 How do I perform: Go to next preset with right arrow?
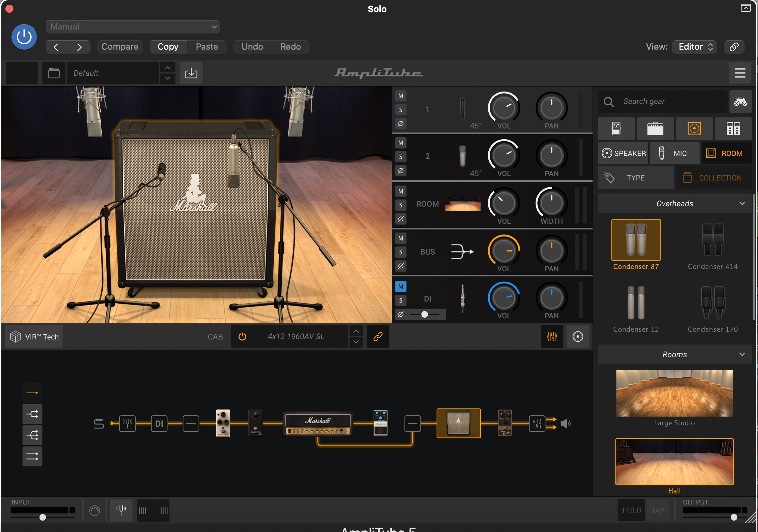pos(79,47)
